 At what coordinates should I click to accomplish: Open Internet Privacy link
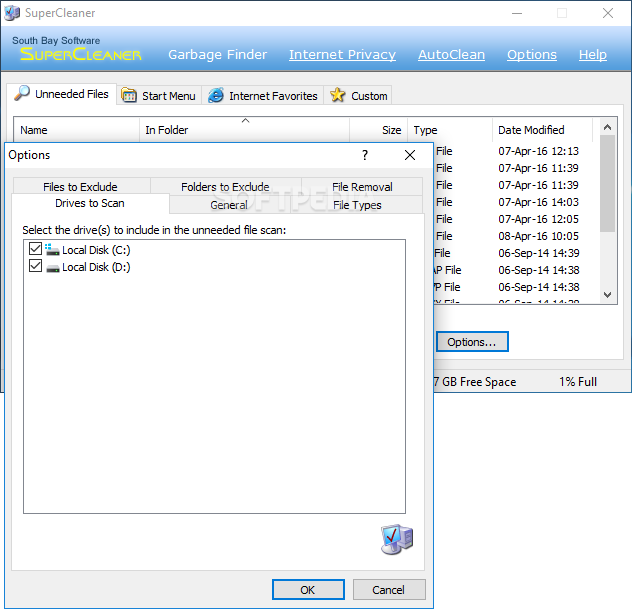tap(342, 54)
